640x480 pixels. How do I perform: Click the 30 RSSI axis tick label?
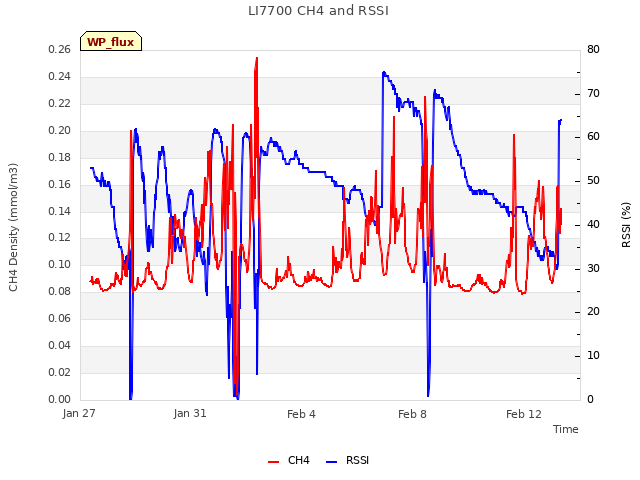[593, 268]
